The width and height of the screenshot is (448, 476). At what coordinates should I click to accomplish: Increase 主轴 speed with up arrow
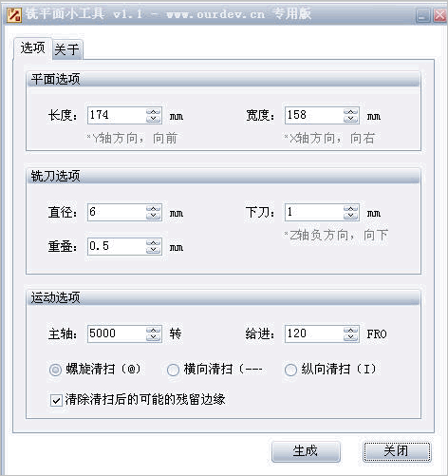point(154,330)
